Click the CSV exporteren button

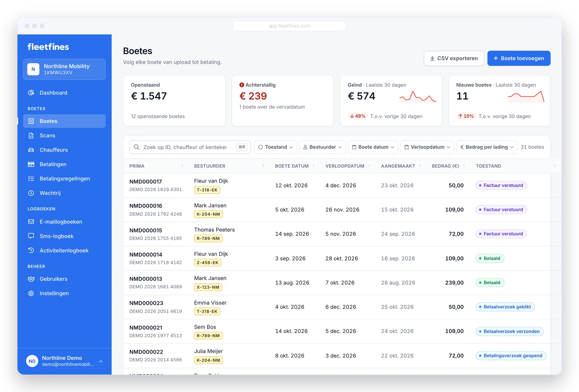coord(454,58)
